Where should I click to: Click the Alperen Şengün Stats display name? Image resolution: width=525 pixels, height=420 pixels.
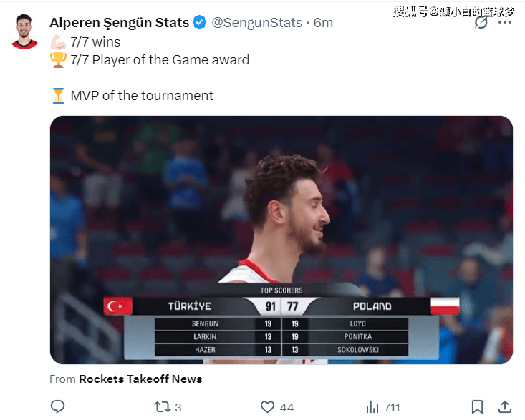coord(119,23)
